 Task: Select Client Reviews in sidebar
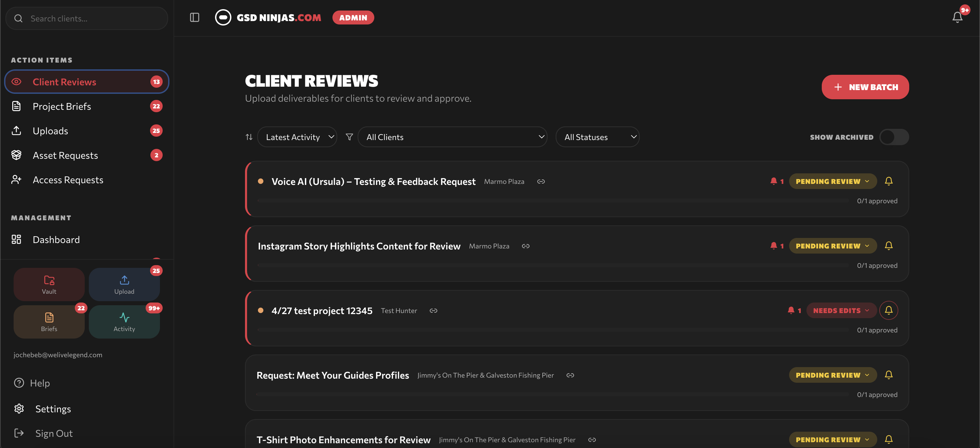(87, 82)
